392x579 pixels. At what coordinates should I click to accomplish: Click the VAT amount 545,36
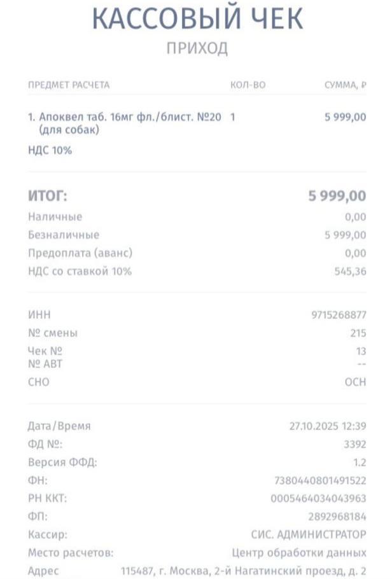click(350, 272)
